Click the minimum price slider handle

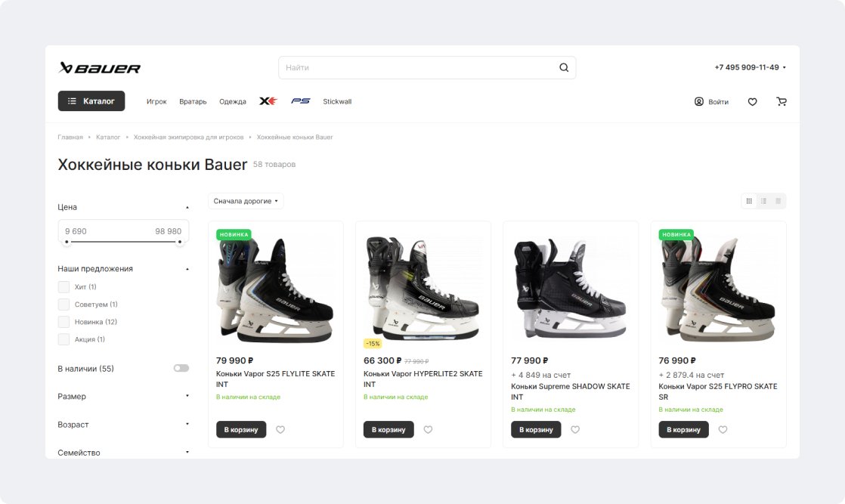click(67, 242)
